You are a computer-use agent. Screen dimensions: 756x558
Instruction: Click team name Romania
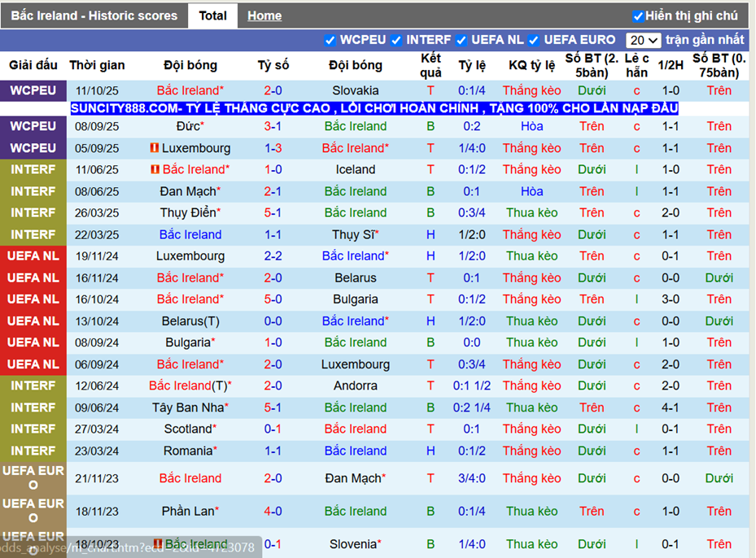tap(190, 451)
